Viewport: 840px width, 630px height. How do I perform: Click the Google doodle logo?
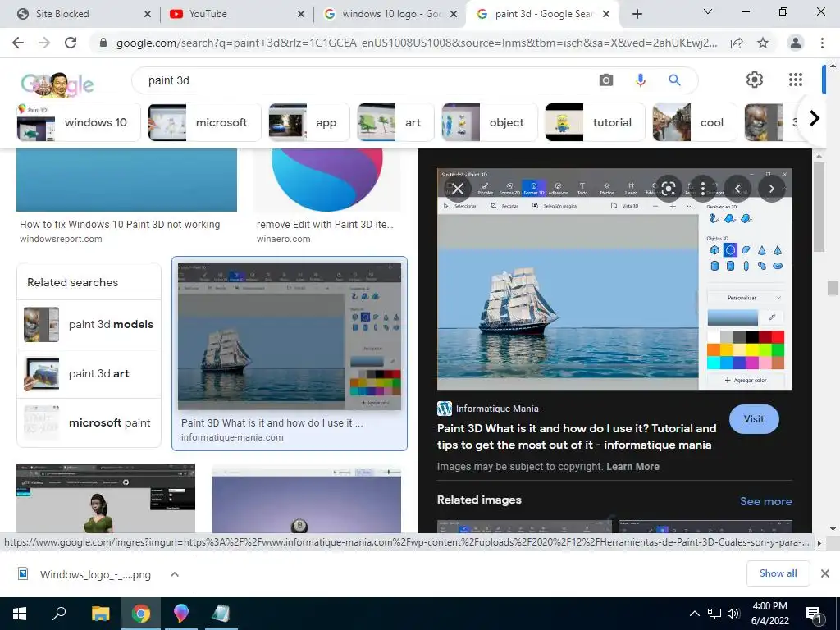(x=57, y=84)
